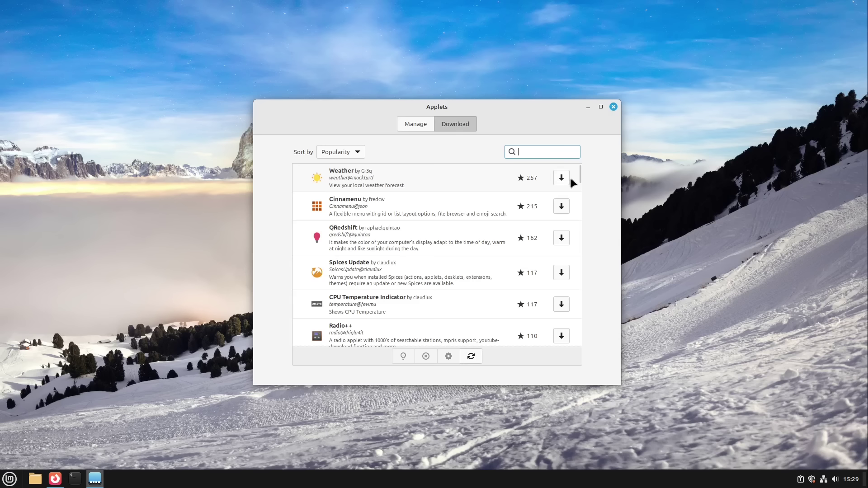
Task: Download the Spices Update applet
Action: [x=561, y=272]
